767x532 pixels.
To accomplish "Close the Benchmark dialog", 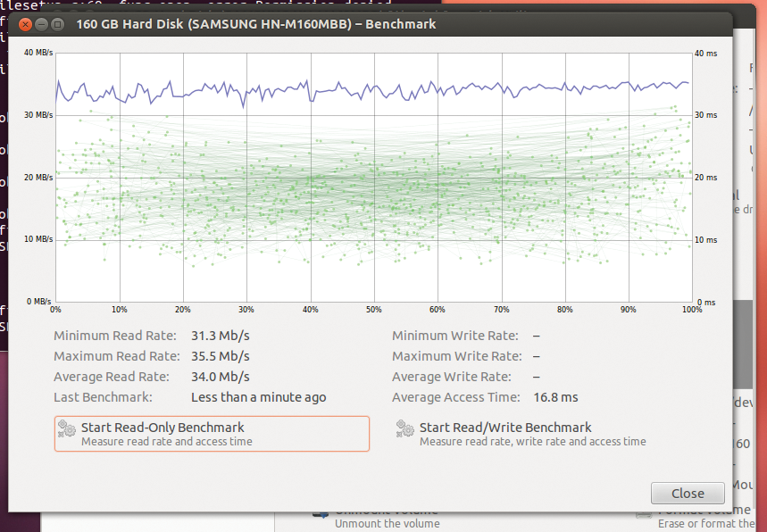I will pos(688,493).
